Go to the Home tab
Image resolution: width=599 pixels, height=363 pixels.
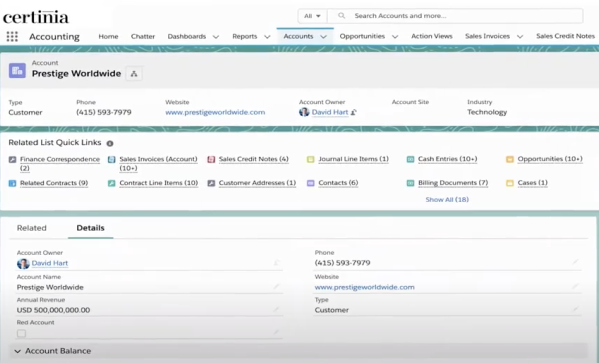pyautogui.click(x=108, y=36)
